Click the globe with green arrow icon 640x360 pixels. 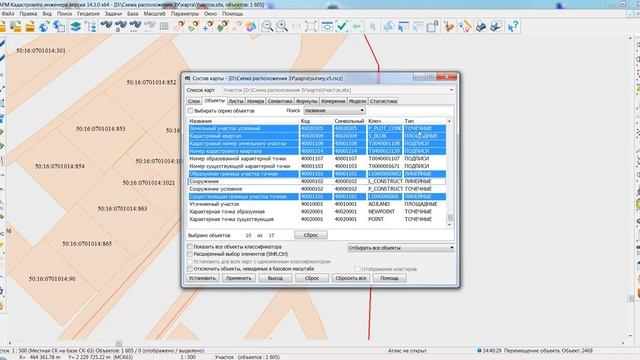[44, 27]
